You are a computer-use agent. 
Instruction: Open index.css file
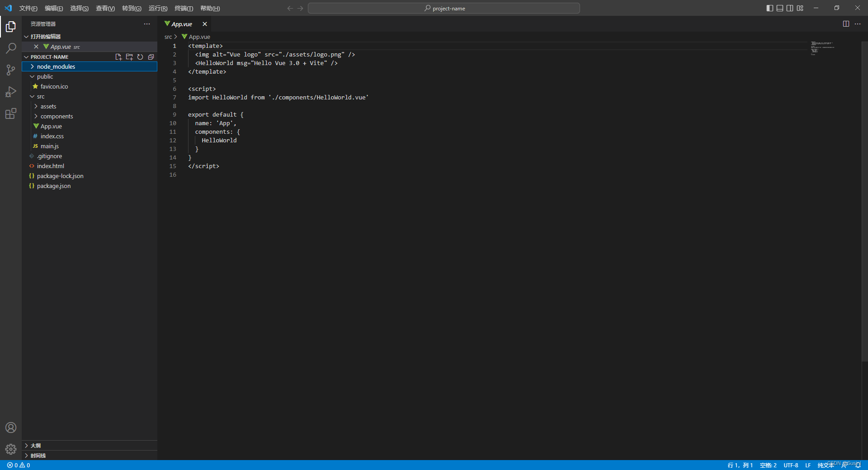click(90, 136)
